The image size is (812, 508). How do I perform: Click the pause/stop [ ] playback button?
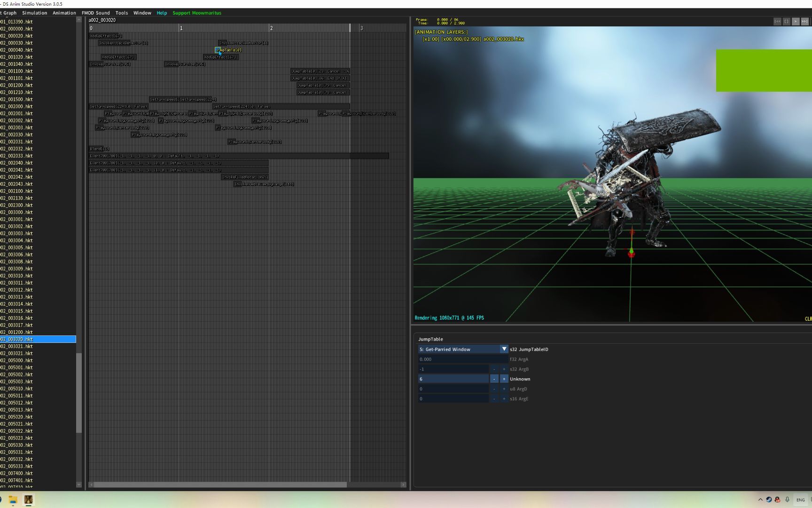tap(786, 21)
